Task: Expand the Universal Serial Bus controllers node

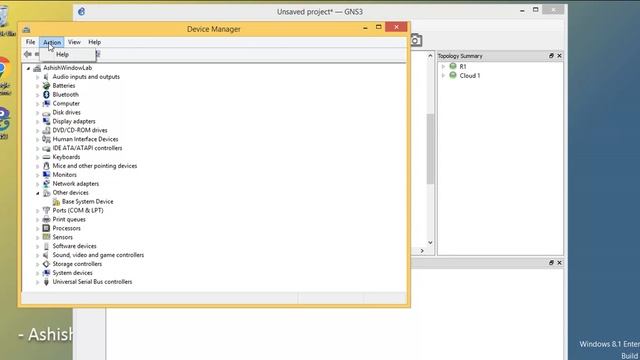Action: tap(38, 282)
